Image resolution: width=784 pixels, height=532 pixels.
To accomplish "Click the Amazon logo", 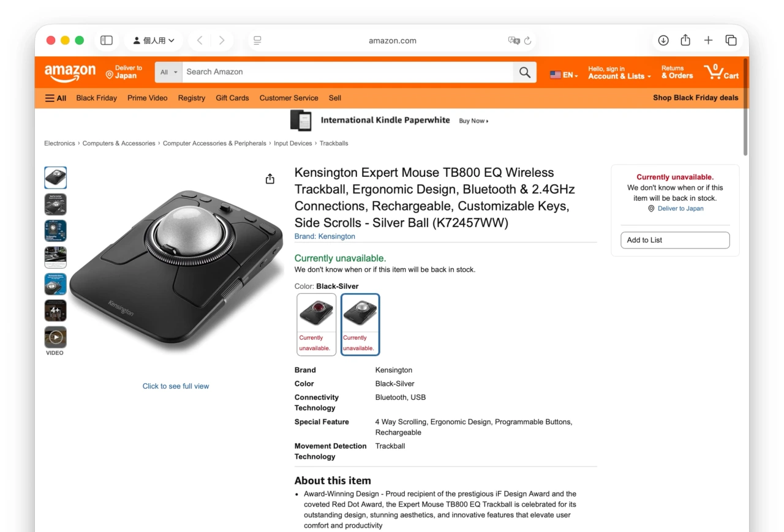I will (x=69, y=72).
